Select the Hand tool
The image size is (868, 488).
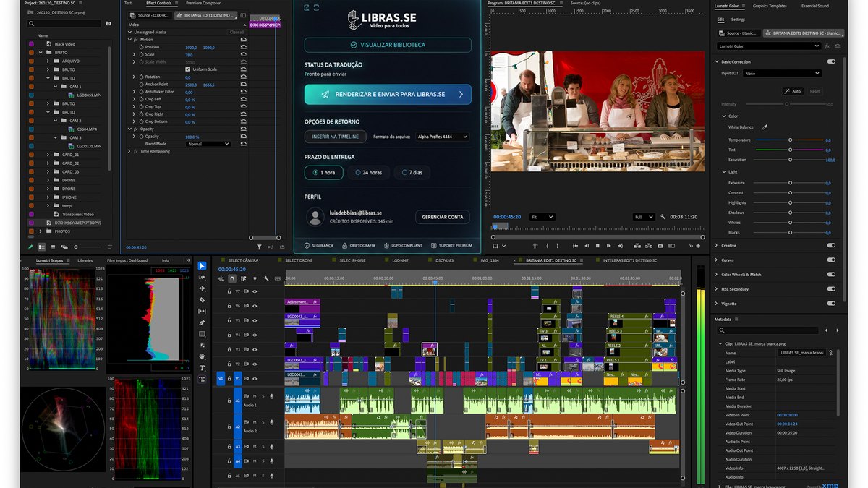(x=202, y=356)
